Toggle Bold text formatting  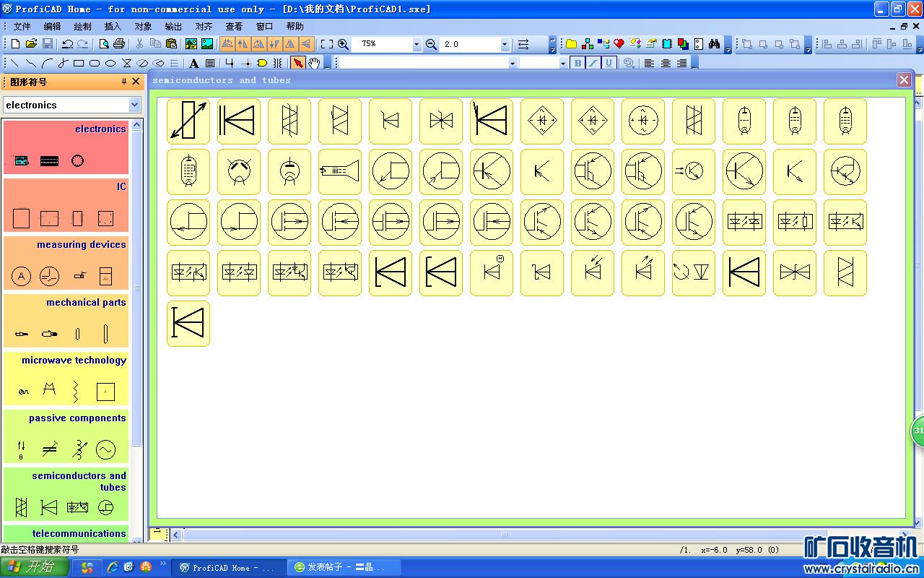(577, 63)
